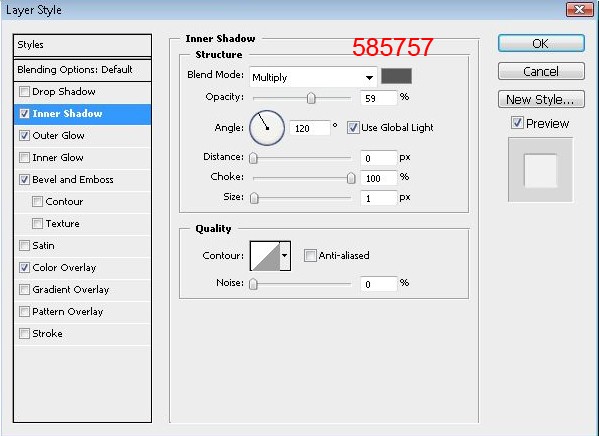This screenshot has height=436, width=599.
Task: Select the Outer Glow style row
Action: click(82, 136)
